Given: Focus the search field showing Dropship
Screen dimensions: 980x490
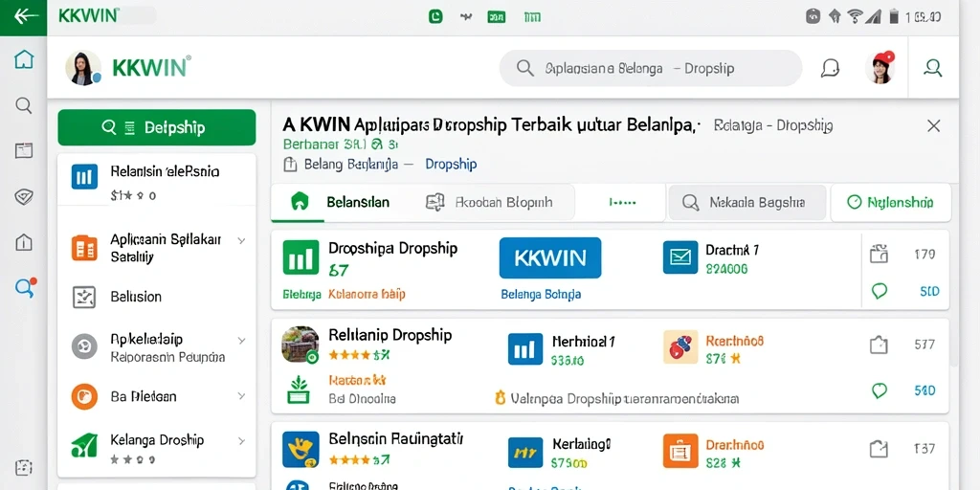Looking at the screenshot, I should pos(650,68).
